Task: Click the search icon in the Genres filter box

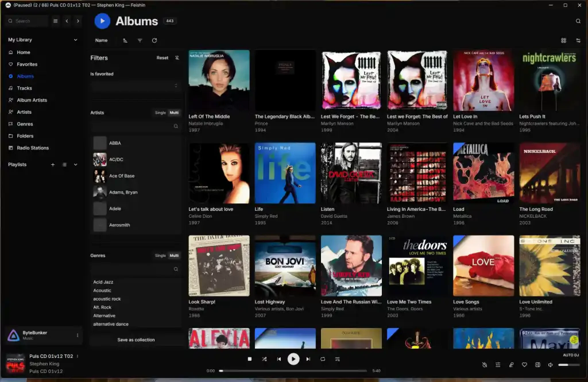Action: (x=176, y=269)
